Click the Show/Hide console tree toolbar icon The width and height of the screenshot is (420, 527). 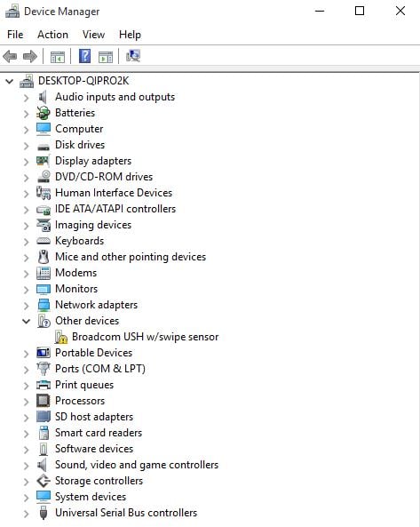tap(58, 57)
